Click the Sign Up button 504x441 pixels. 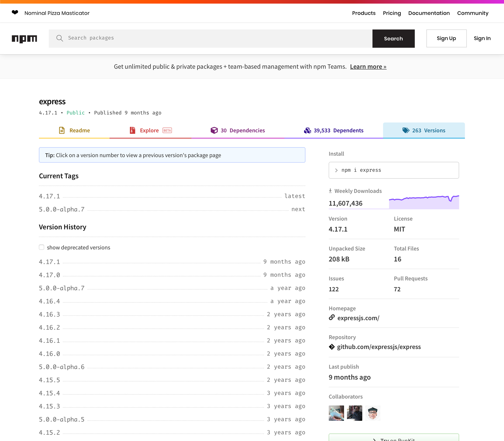(x=446, y=38)
